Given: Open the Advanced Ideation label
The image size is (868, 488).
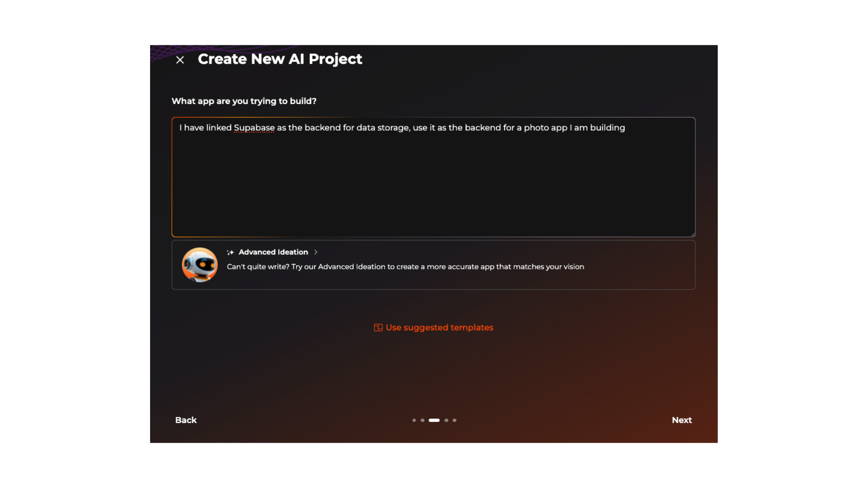Looking at the screenshot, I should (273, 252).
